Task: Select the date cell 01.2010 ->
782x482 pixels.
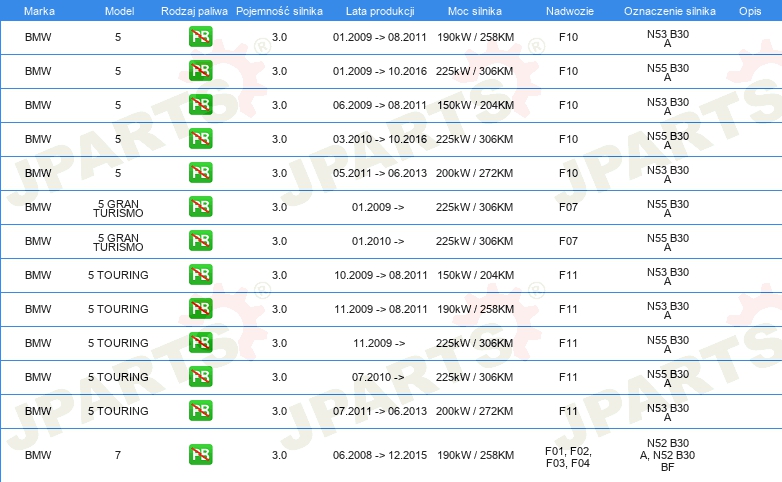Action: pos(378,241)
